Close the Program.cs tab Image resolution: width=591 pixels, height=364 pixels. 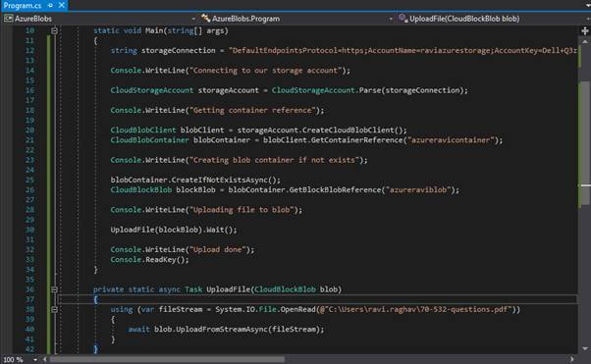click(62, 5)
